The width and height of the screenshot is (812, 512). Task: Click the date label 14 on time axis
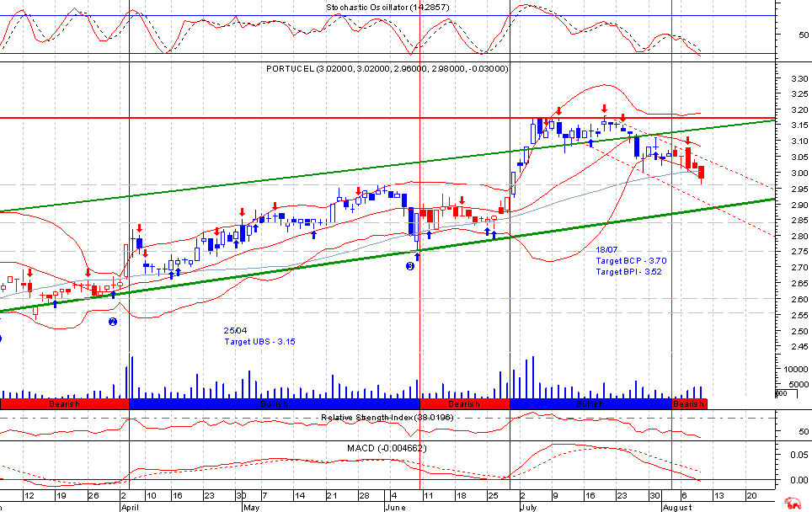click(299, 496)
